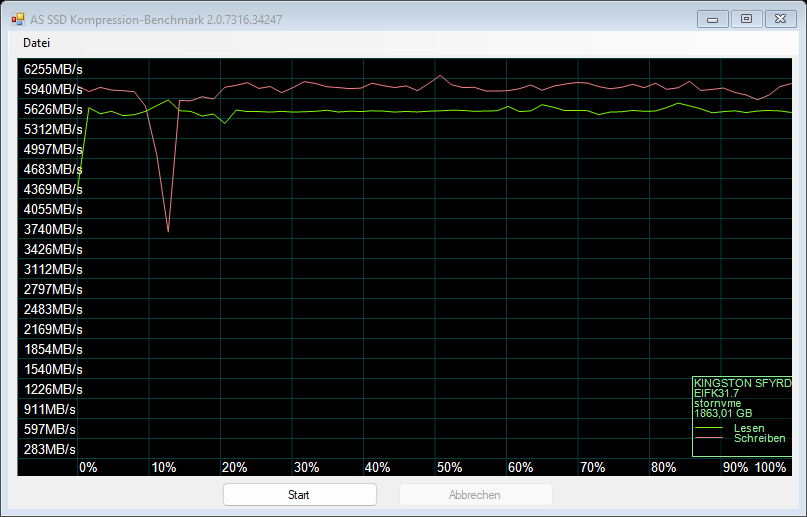Click the greyed-out Abbrechen button
The height and width of the screenshot is (517, 807).
(475, 495)
